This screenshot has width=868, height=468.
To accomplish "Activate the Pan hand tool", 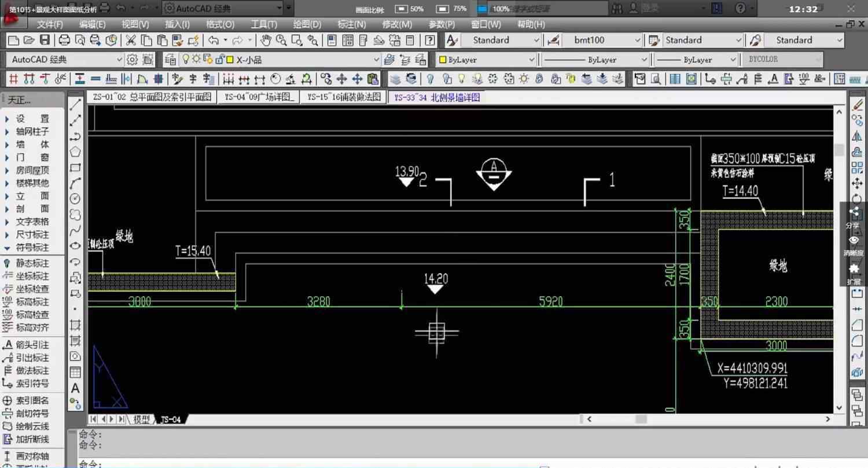I will pos(266,40).
